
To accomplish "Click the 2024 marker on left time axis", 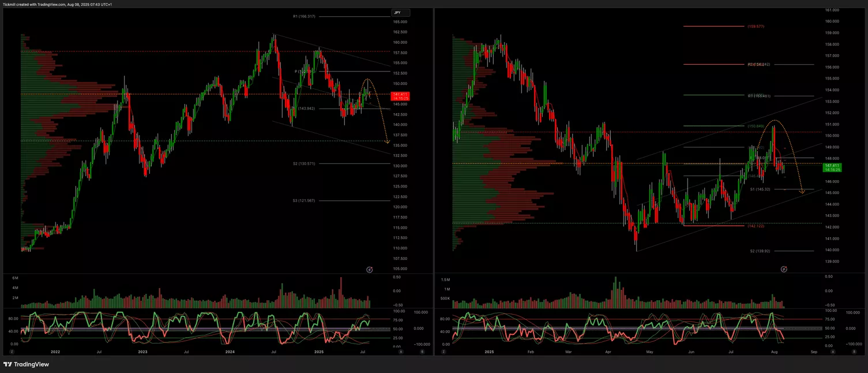I will coord(230,351).
